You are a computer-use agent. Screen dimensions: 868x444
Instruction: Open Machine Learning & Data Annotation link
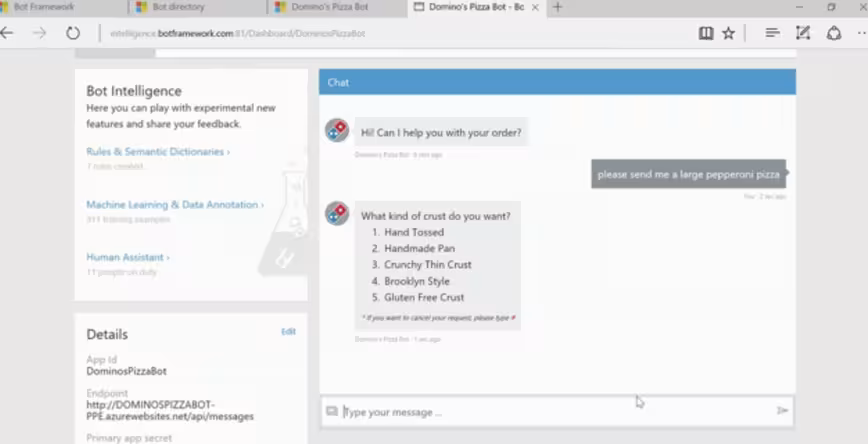coord(175,205)
